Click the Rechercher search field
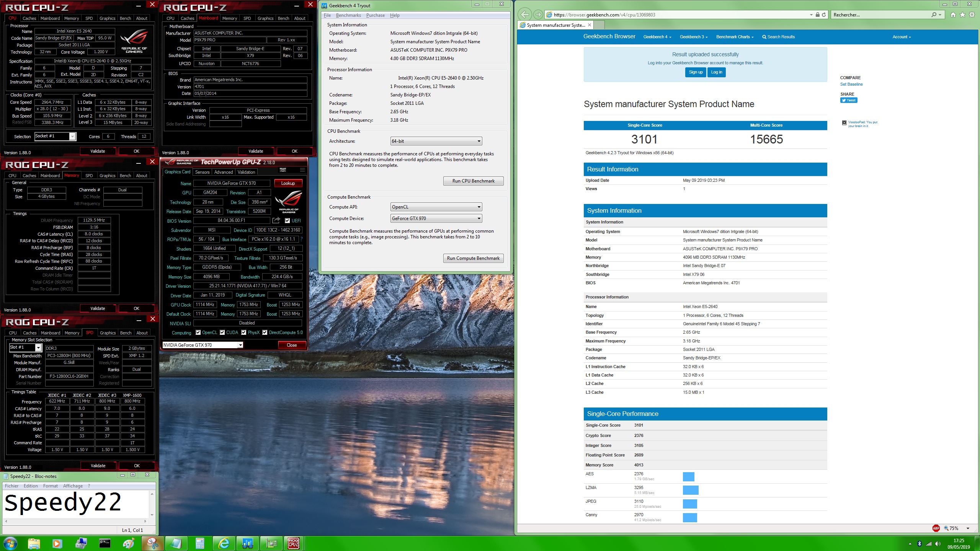 (x=880, y=15)
